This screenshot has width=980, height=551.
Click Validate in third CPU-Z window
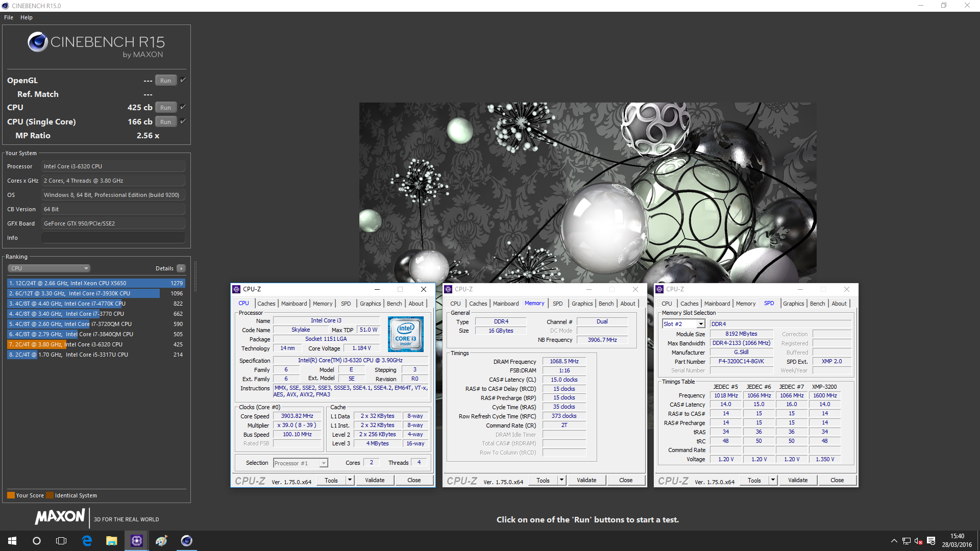[x=798, y=480]
